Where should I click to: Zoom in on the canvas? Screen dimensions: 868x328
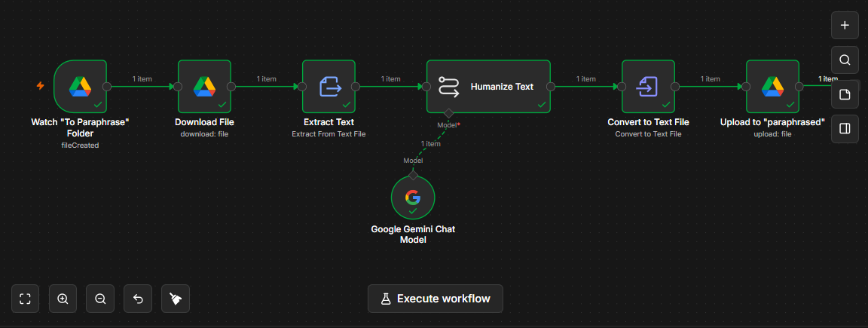(x=63, y=299)
